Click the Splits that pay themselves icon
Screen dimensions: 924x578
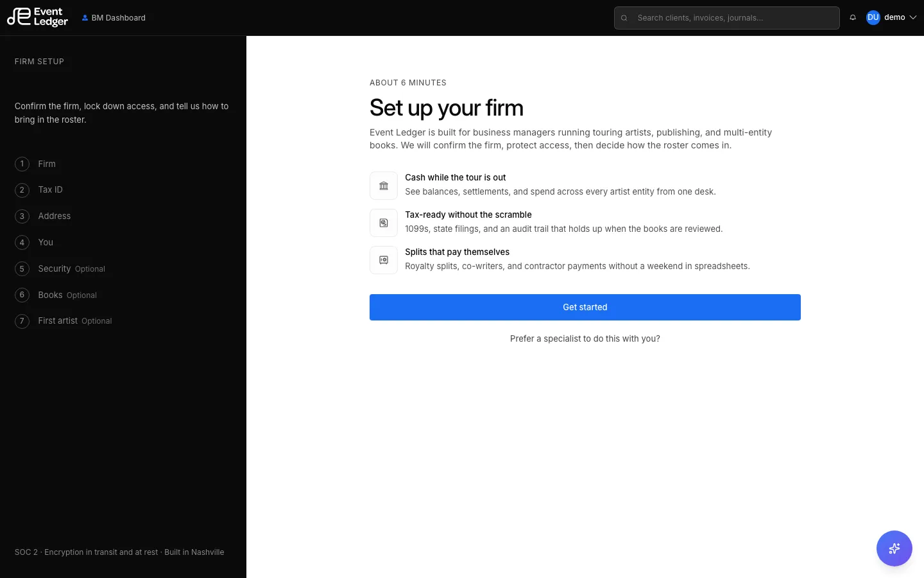coord(384,260)
